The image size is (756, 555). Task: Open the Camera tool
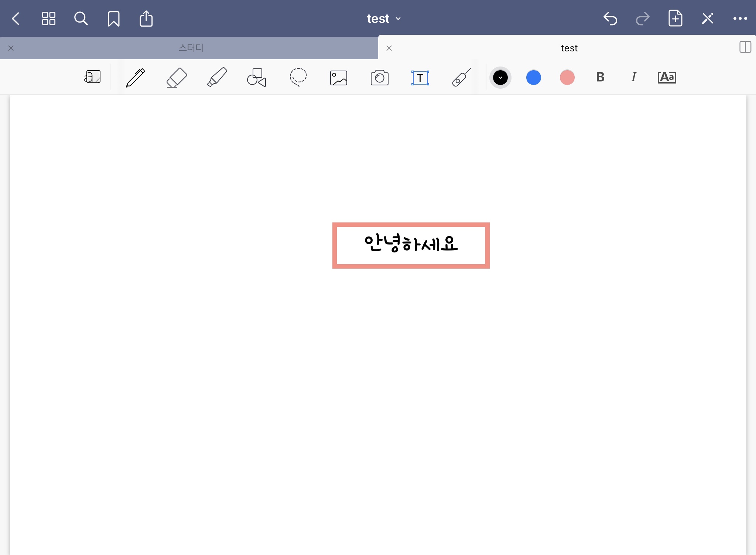coord(379,78)
